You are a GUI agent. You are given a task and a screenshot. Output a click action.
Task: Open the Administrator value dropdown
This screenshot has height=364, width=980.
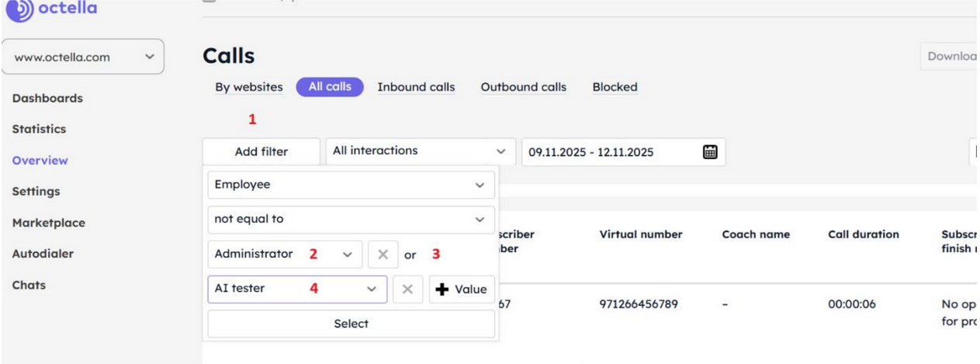(284, 255)
